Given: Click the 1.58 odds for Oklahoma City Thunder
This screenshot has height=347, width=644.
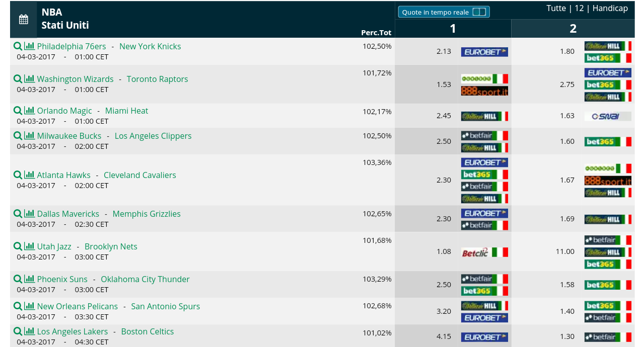Looking at the screenshot, I should point(567,285).
